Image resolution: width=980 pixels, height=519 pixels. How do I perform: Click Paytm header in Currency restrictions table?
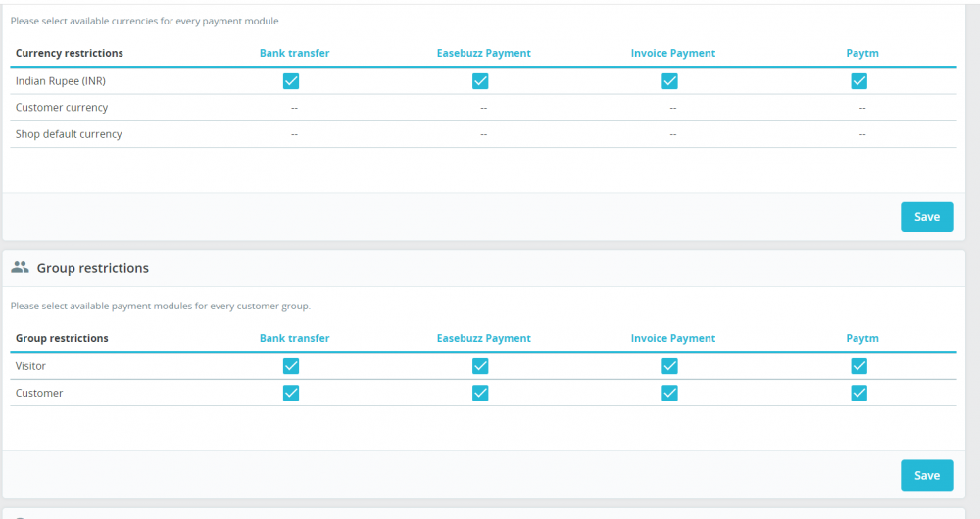862,53
